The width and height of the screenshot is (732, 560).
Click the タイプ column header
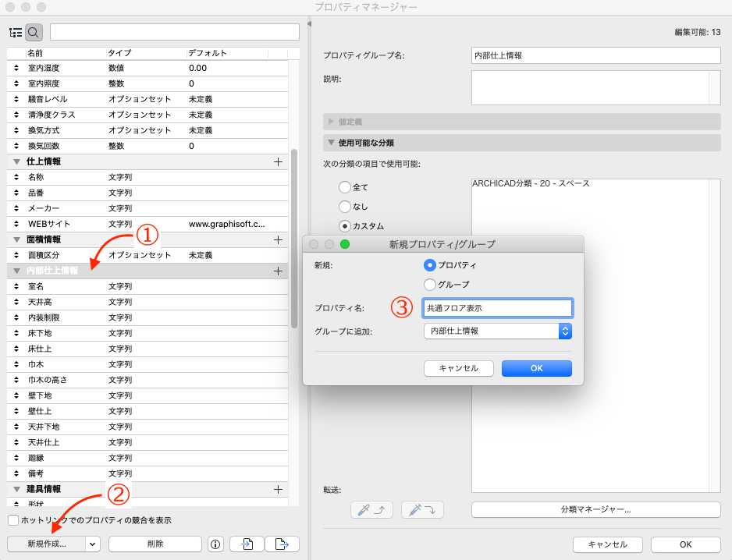(x=120, y=53)
